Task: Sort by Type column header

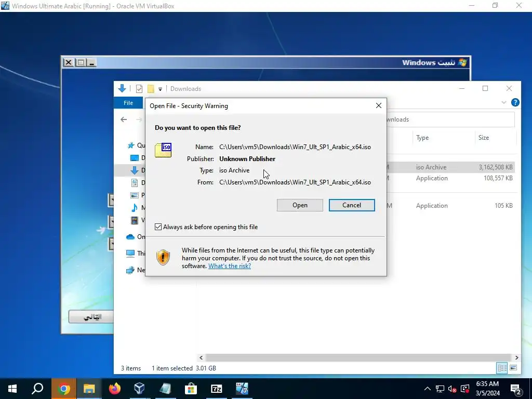Action: (422, 138)
